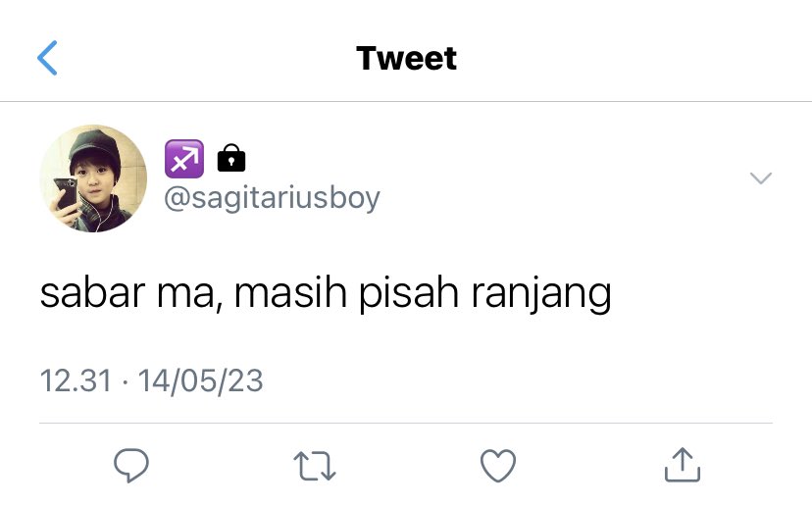The image size is (812, 505).
Task: Reply to the tweet via speech bubble
Action: 131,465
